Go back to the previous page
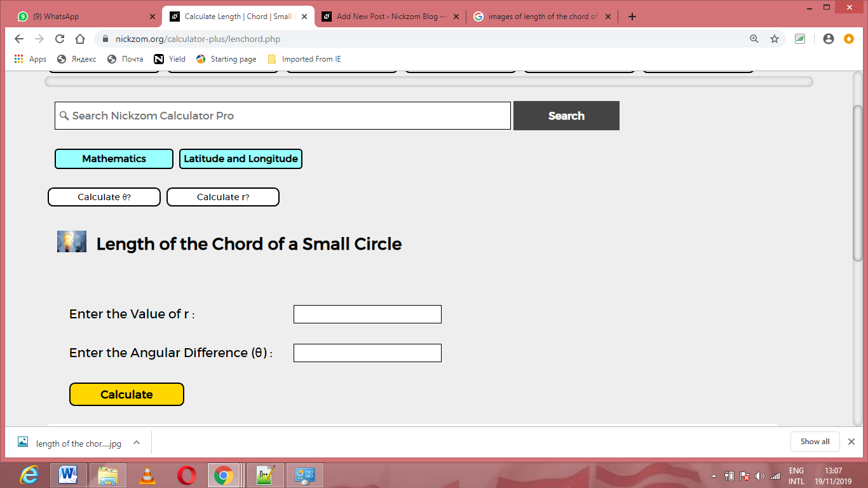 point(19,39)
